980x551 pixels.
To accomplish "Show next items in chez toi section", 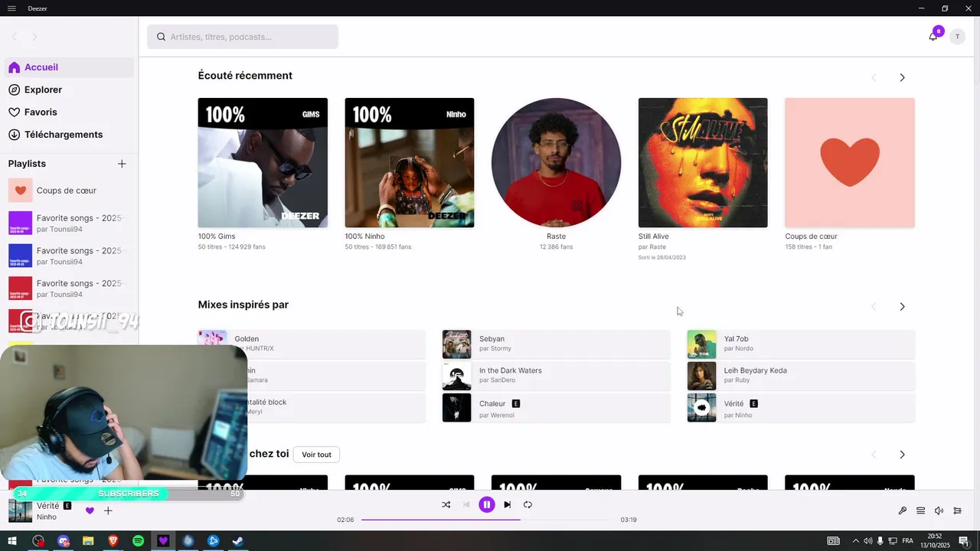I will click(902, 455).
